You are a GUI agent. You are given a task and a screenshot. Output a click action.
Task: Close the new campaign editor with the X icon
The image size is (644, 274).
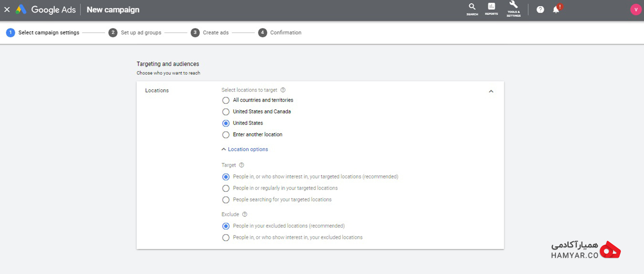pyautogui.click(x=7, y=9)
